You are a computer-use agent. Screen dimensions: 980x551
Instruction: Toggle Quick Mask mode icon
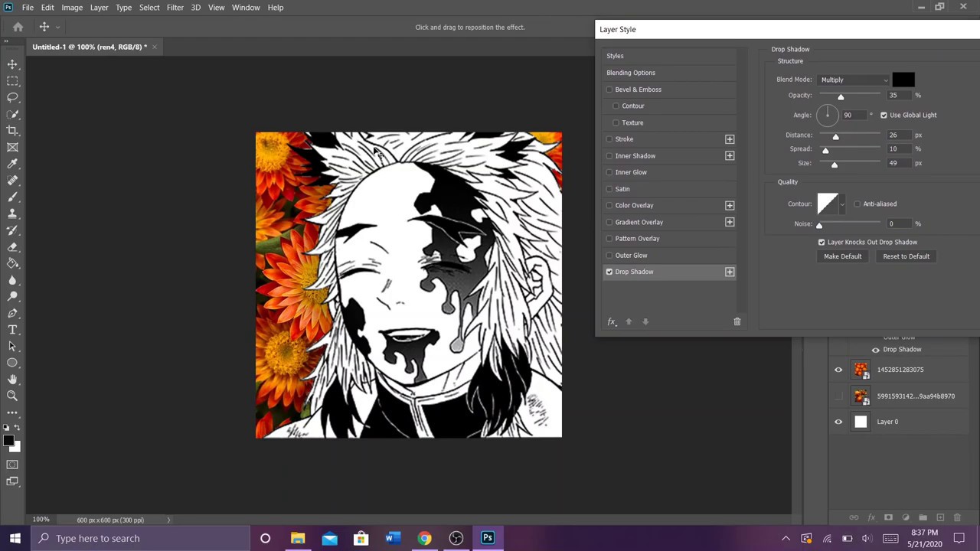(x=12, y=465)
